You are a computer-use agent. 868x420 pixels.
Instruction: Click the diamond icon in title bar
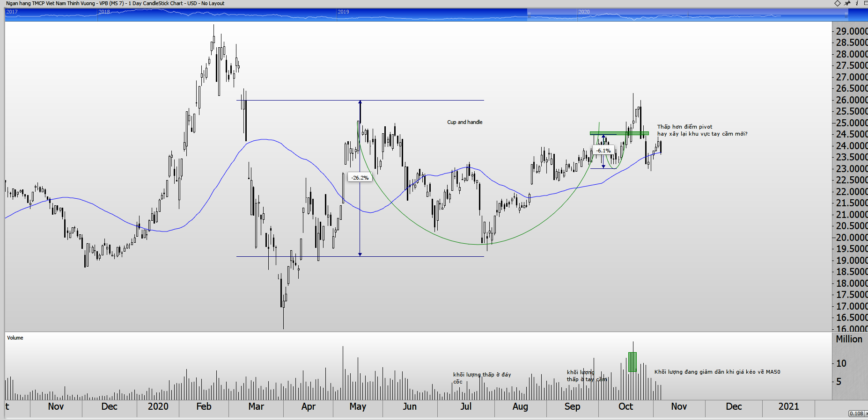(838, 3)
